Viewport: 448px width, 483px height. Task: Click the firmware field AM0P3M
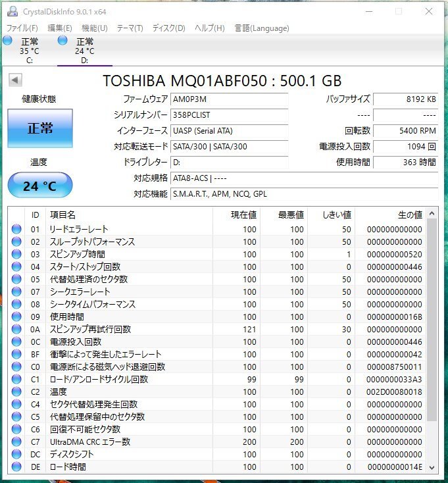tap(229, 99)
